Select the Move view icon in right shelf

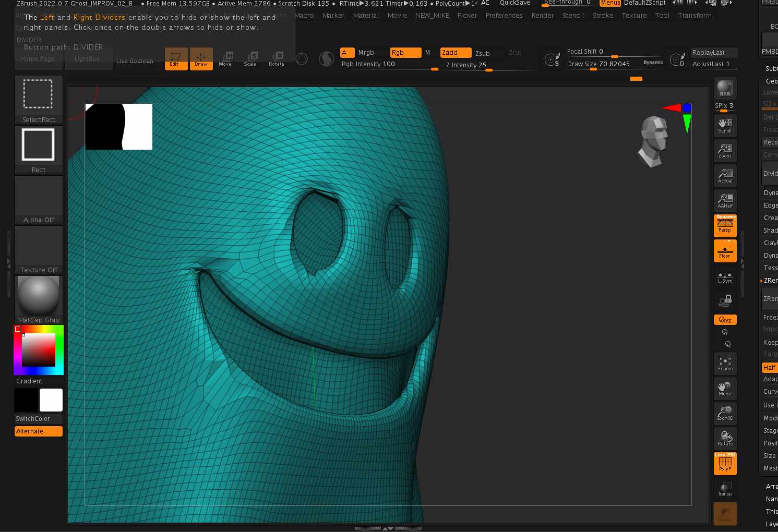pyautogui.click(x=725, y=389)
